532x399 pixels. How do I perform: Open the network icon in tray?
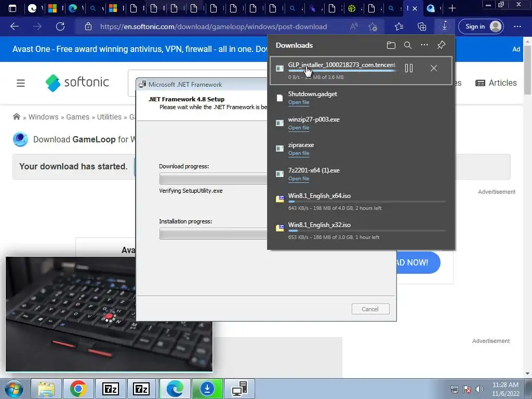tap(454, 389)
